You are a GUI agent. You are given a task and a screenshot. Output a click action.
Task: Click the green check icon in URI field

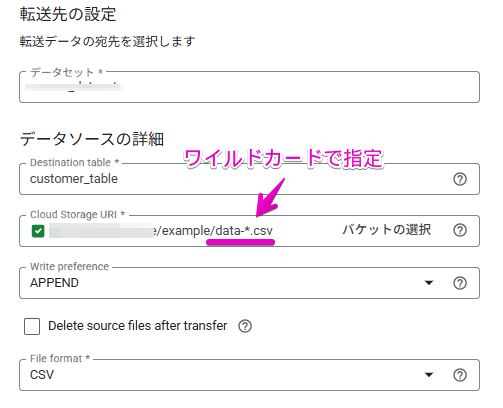[x=38, y=231]
